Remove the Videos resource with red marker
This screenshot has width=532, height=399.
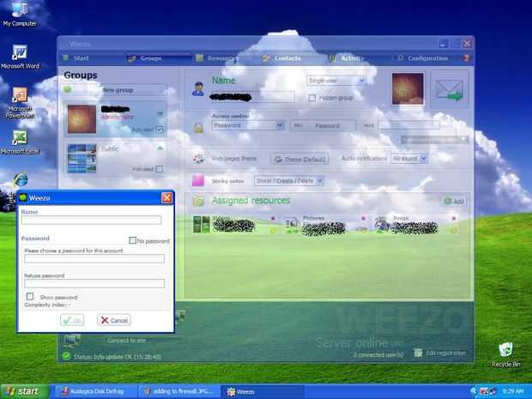click(x=273, y=218)
